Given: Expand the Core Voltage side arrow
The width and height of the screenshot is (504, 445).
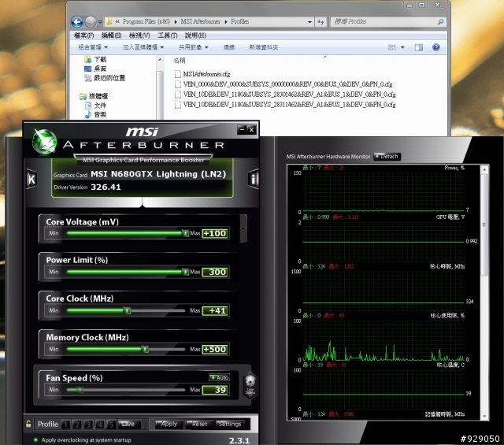Looking at the screenshot, I should coord(244,228).
